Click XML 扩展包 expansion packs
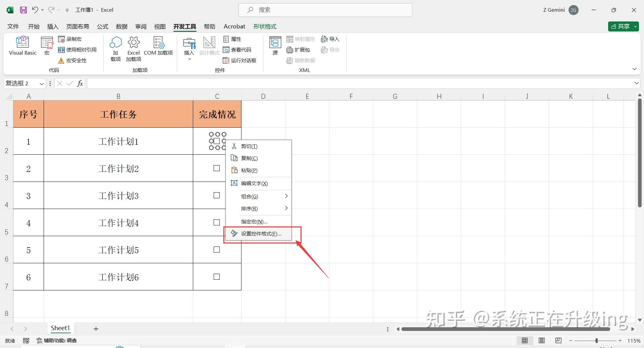 [298, 50]
